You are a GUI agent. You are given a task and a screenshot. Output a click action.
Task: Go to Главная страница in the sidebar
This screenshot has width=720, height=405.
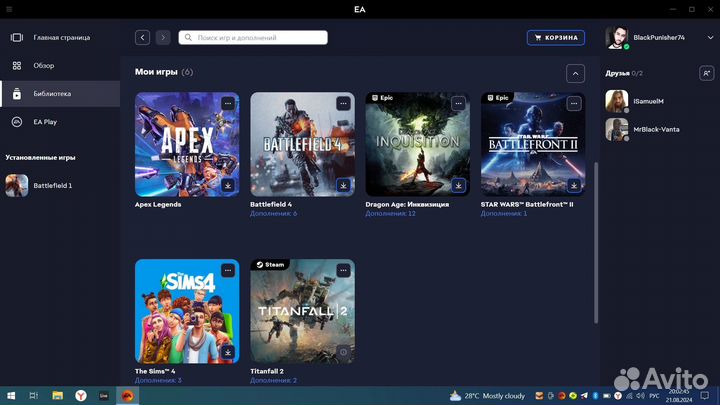[x=60, y=38]
